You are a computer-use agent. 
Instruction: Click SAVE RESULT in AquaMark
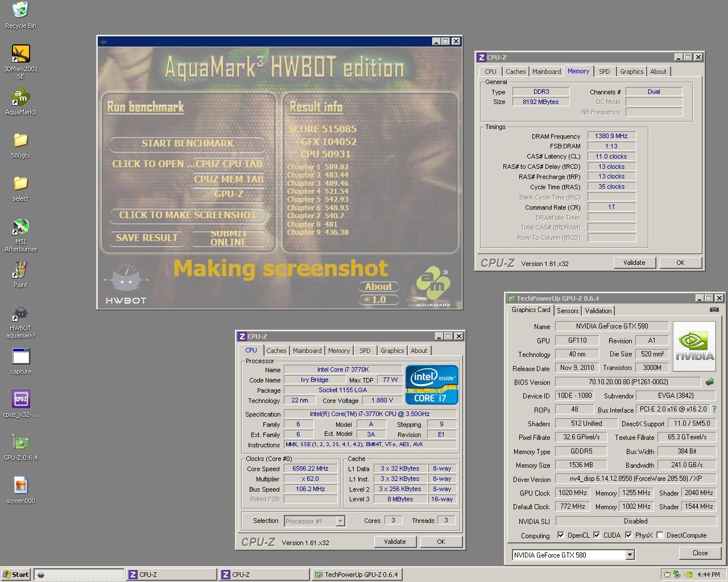coord(147,238)
